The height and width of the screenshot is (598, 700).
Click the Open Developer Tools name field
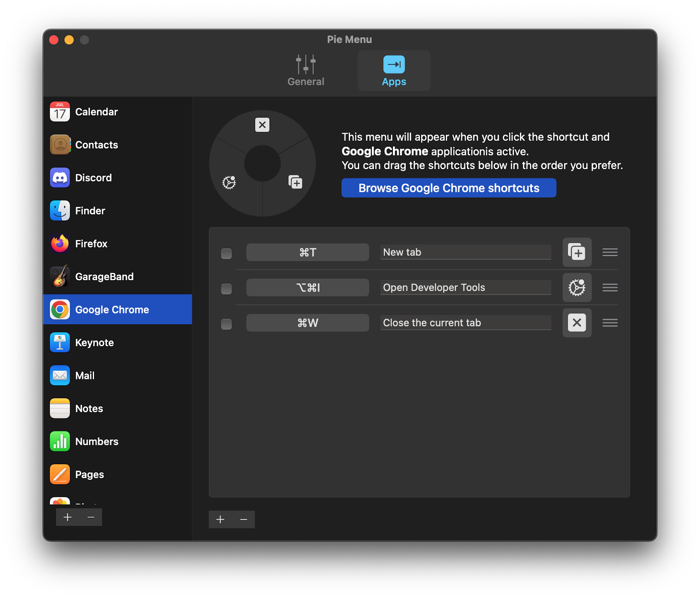(465, 288)
